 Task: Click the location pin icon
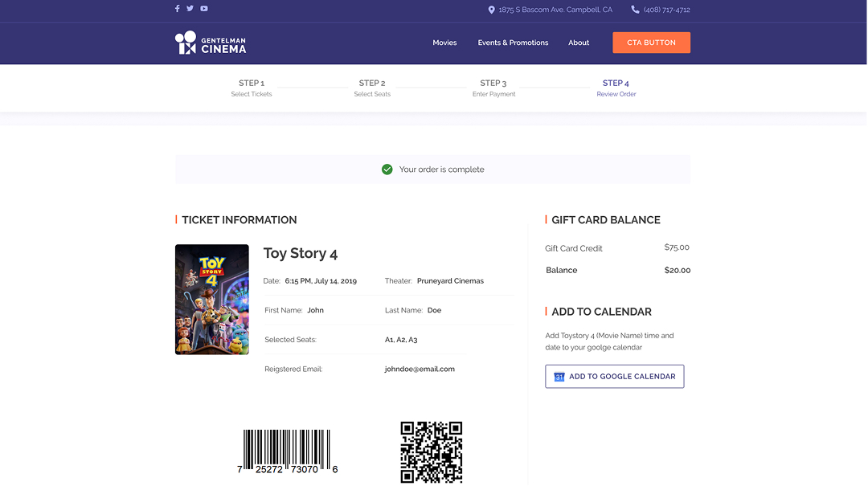(491, 10)
